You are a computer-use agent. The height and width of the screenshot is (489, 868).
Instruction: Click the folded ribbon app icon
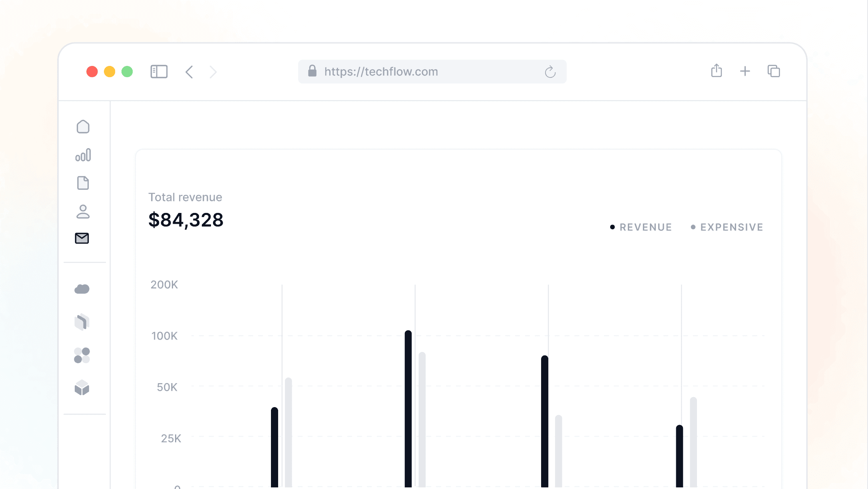click(82, 322)
